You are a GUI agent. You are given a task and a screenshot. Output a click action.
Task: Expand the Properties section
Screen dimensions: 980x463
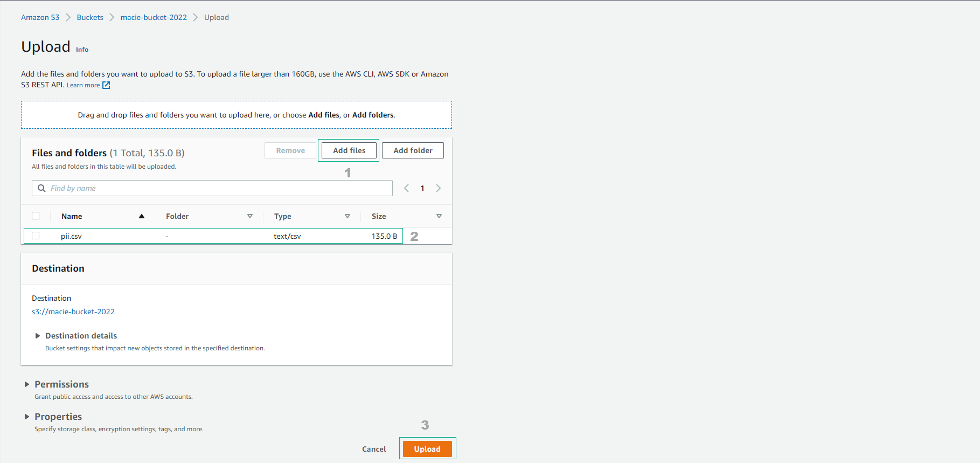tap(27, 417)
